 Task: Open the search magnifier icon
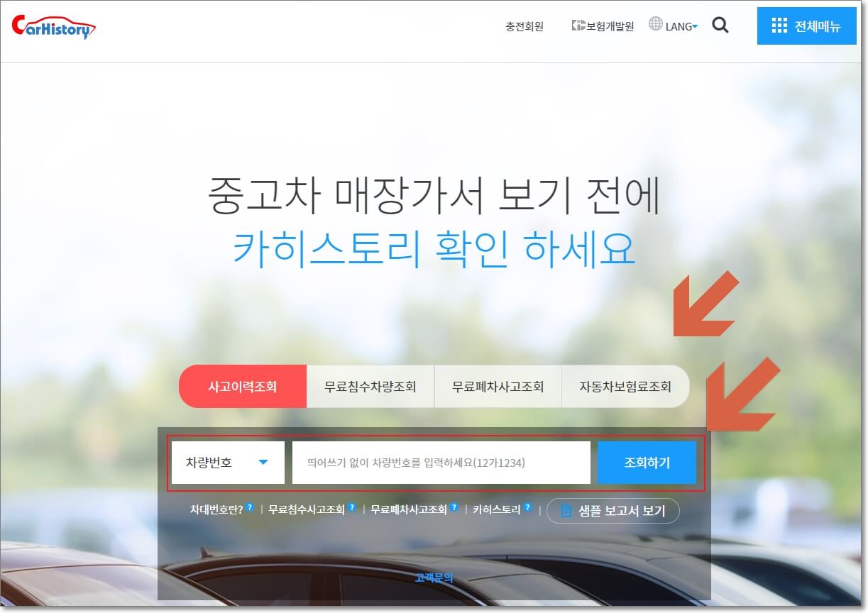[x=720, y=26]
